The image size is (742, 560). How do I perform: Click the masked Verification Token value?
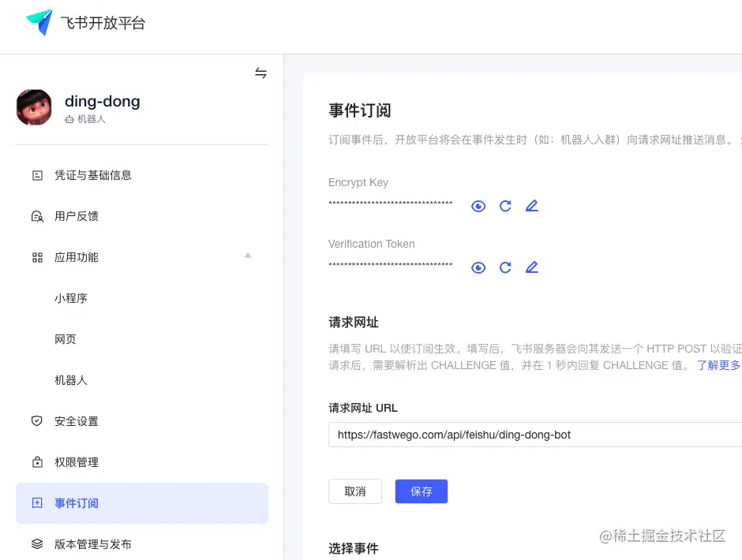click(x=391, y=265)
